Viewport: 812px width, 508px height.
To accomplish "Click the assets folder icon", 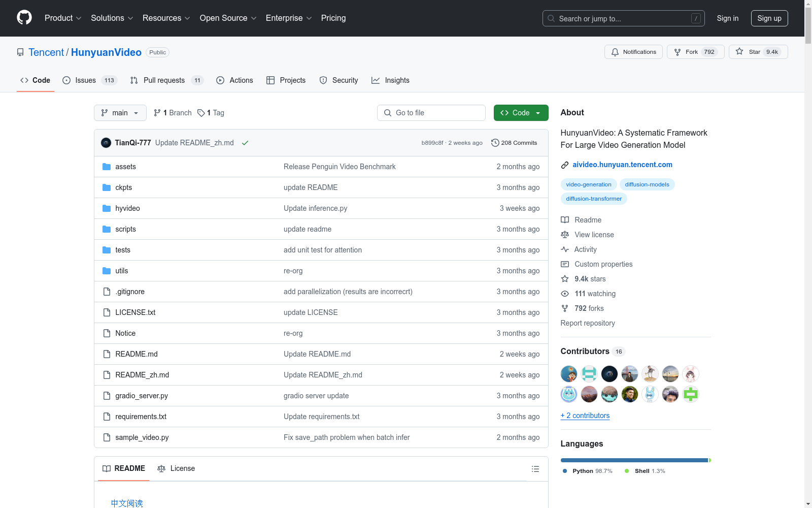I will pos(107,167).
